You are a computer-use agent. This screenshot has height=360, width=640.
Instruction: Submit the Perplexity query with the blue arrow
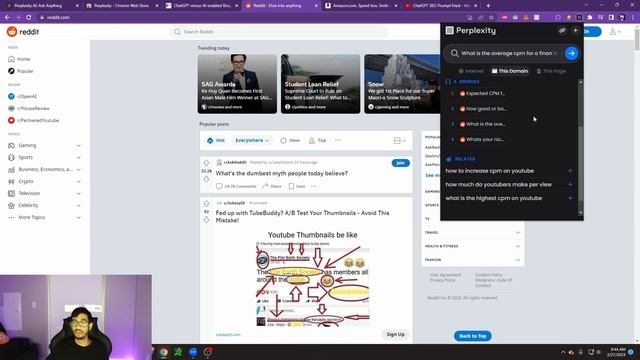pos(571,53)
